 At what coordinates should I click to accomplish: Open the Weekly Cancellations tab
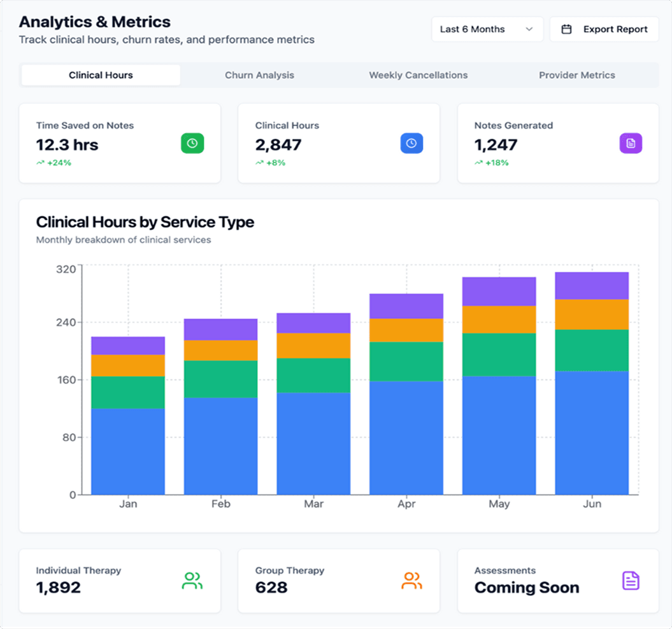coord(418,75)
